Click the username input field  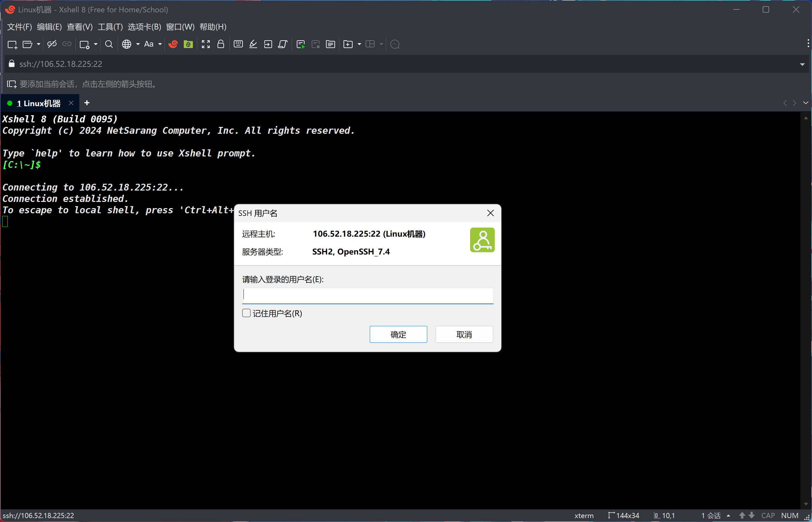(x=368, y=296)
